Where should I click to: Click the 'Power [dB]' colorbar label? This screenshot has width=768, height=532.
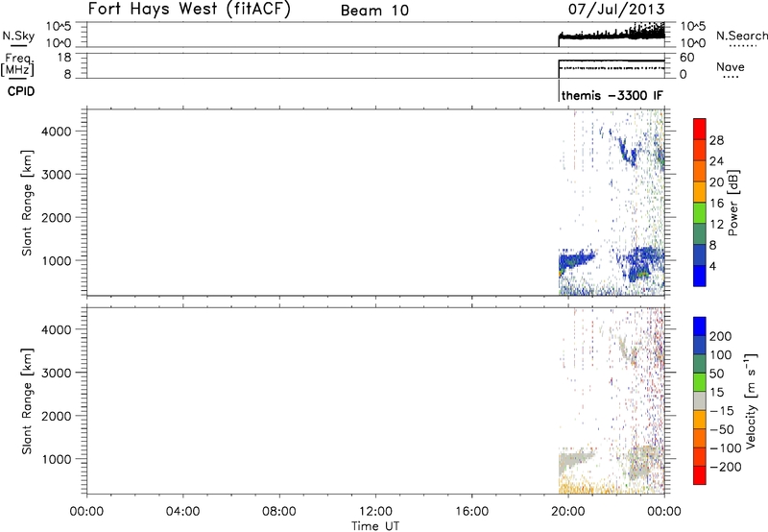coord(732,203)
